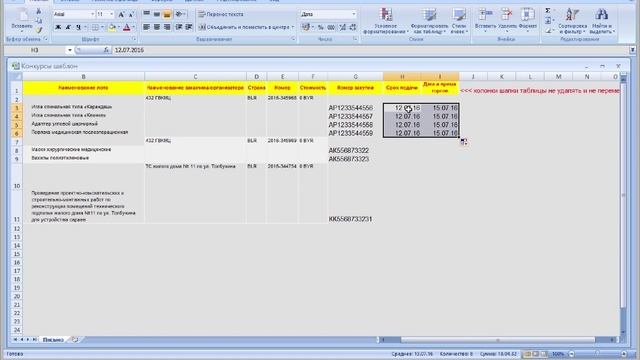The image size is (640, 360).
Task: Open the number format 'Дата' dropdown
Action: 353,14
